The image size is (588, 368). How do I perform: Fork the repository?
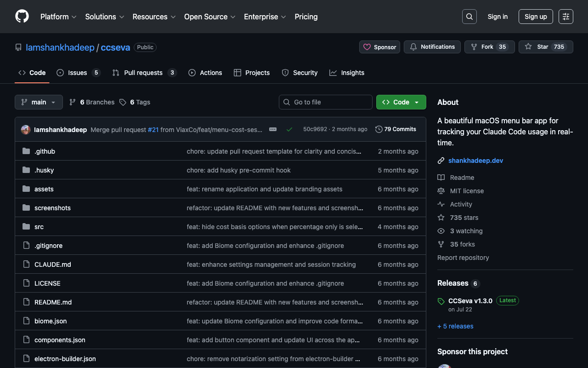point(487,47)
